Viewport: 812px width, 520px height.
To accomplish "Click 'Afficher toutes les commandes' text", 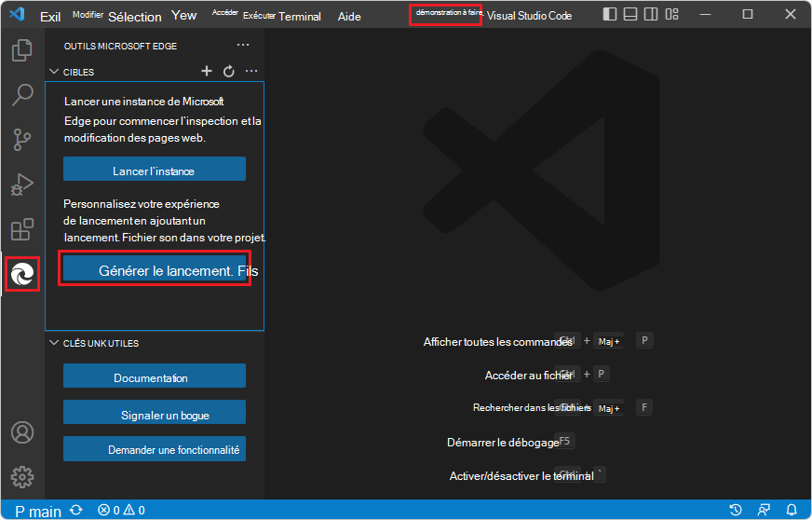I will click(x=497, y=342).
